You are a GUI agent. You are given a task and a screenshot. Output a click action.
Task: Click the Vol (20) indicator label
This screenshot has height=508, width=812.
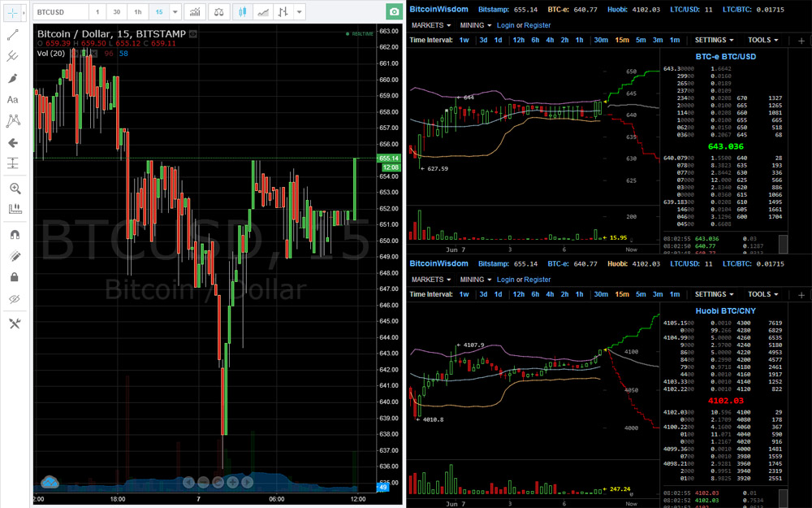coord(50,54)
